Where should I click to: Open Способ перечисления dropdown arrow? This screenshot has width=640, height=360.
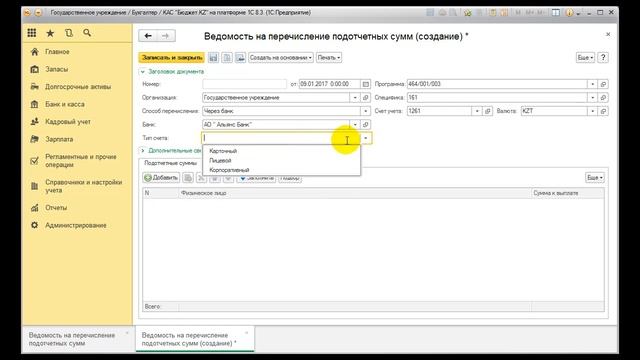[366, 111]
